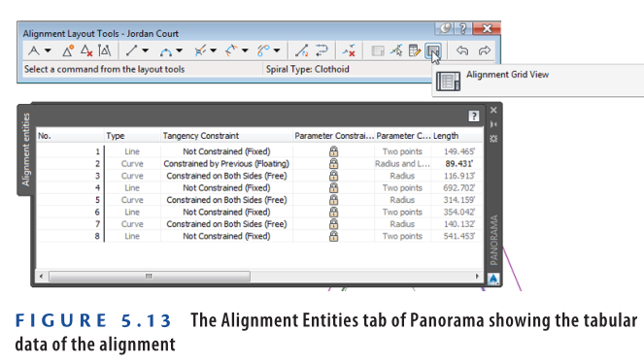Click the Insert PI tool icon
644x364 pixels.
click(67, 50)
